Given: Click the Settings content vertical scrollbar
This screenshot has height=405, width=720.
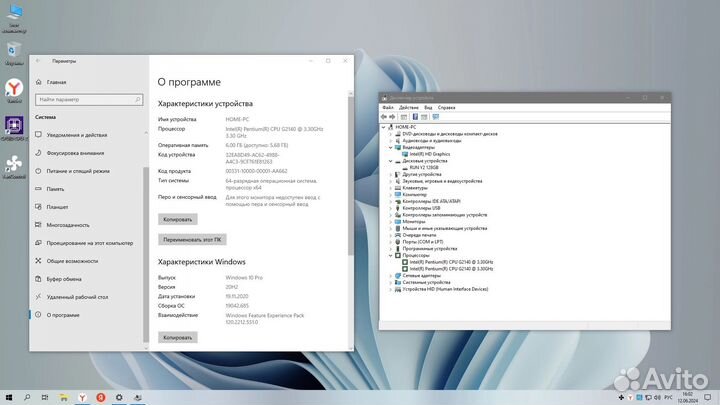Looking at the screenshot, I should coord(351,174).
